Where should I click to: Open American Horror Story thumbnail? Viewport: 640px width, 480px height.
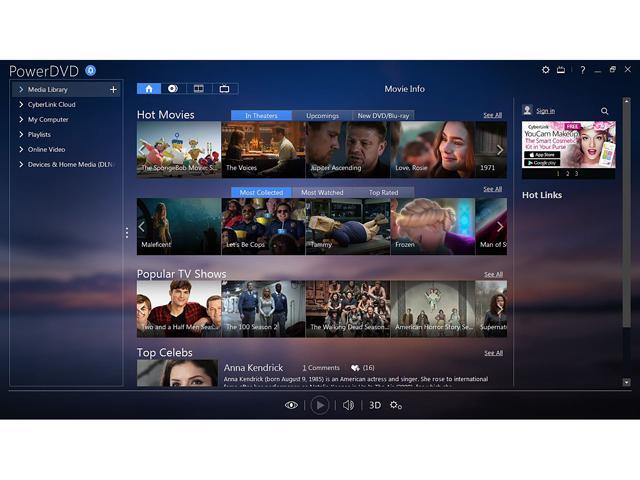(433, 309)
